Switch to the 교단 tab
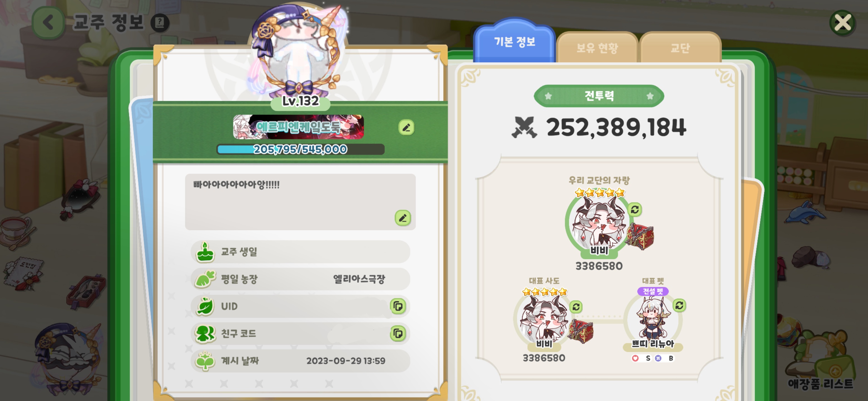The image size is (868, 401). (680, 48)
